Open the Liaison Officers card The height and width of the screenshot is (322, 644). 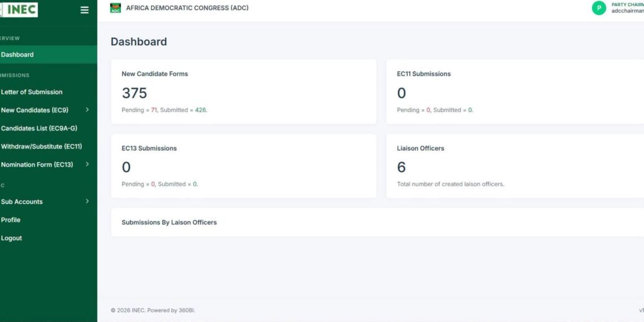click(x=515, y=166)
